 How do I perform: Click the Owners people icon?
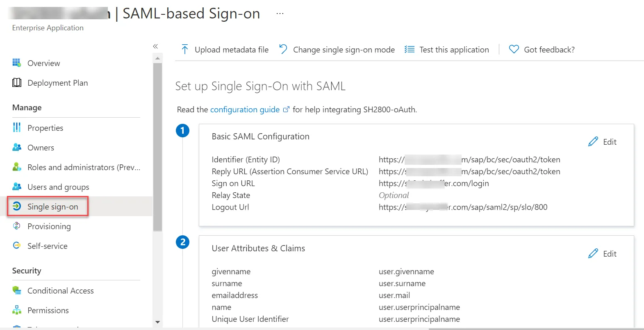tap(17, 147)
